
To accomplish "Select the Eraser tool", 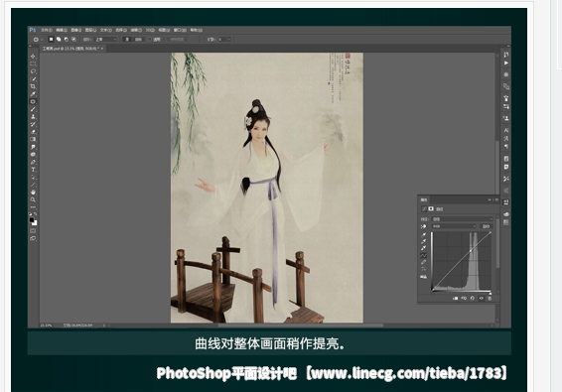I will pyautogui.click(x=33, y=132).
